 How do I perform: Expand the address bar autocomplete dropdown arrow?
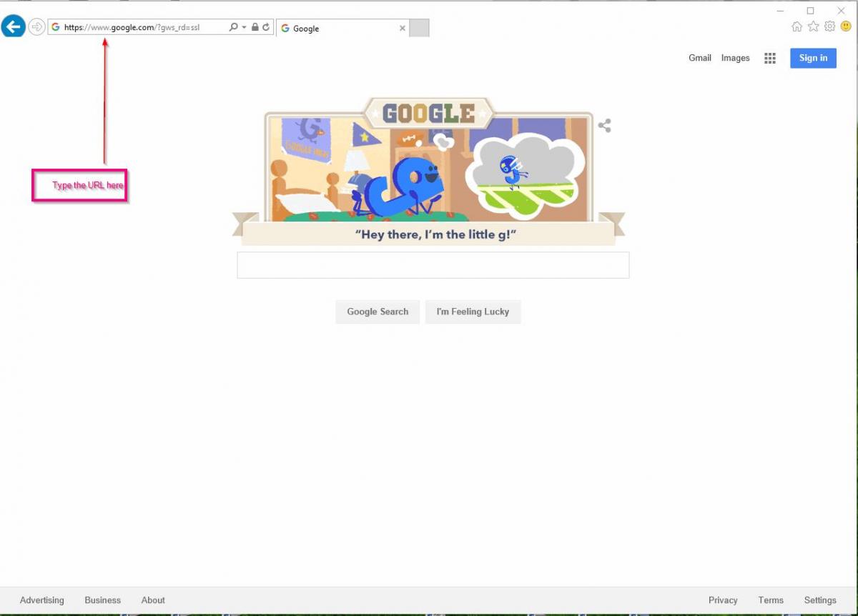[244, 27]
